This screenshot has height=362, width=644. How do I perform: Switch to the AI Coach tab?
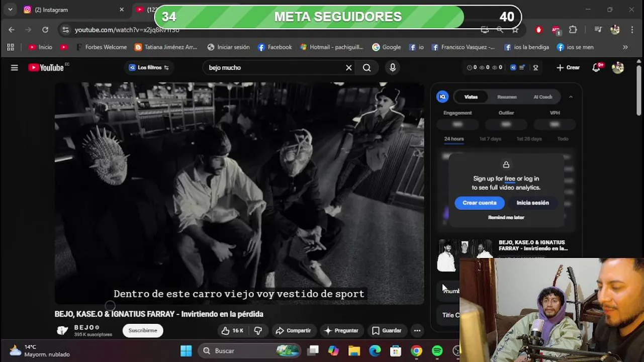543,97
